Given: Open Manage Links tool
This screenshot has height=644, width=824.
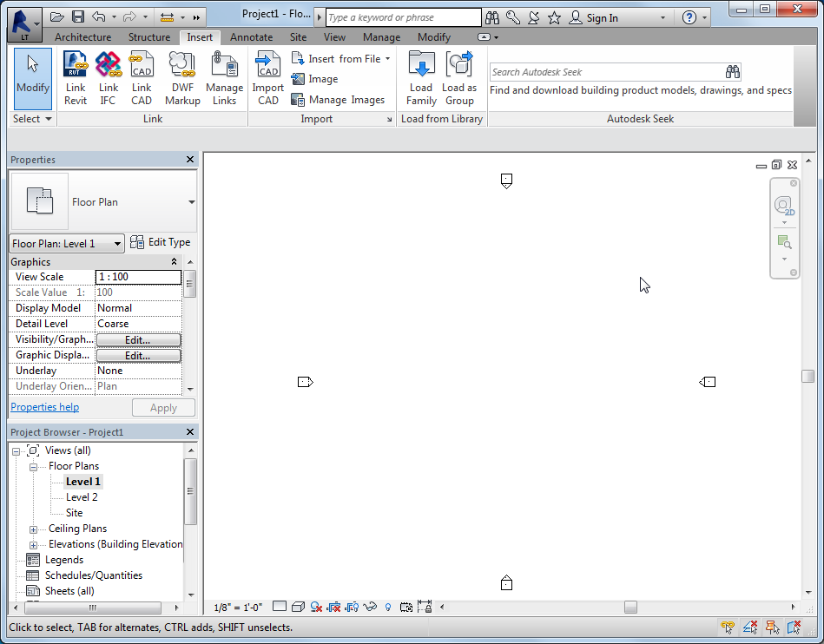Looking at the screenshot, I should pos(224,78).
